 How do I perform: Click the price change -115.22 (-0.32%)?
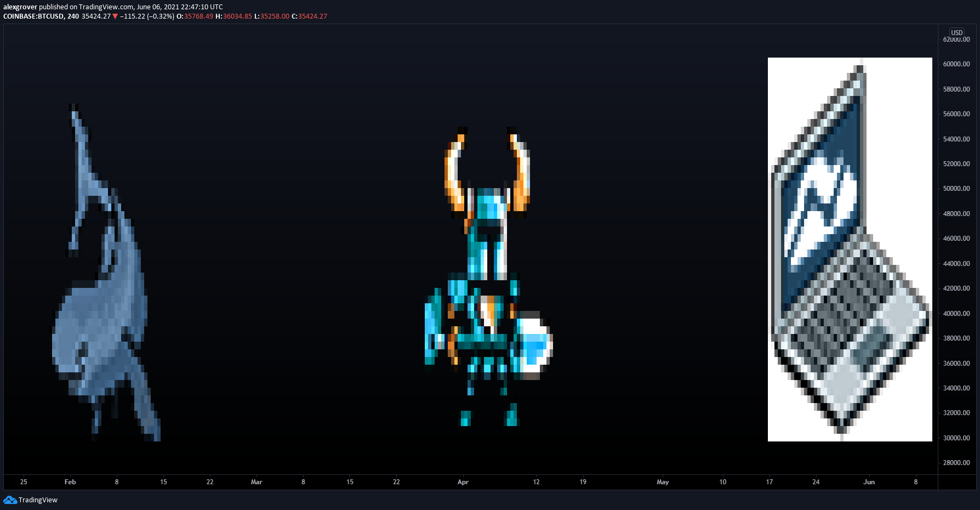(147, 16)
